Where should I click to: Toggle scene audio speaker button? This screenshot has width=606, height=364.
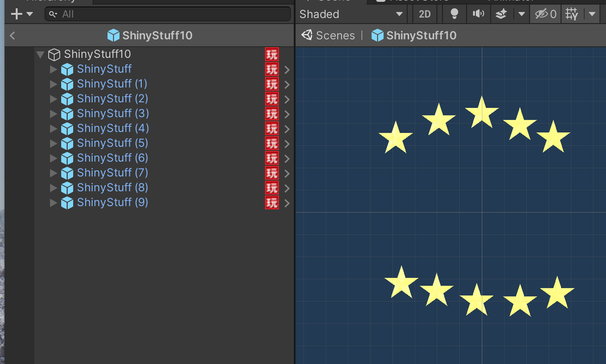479,14
